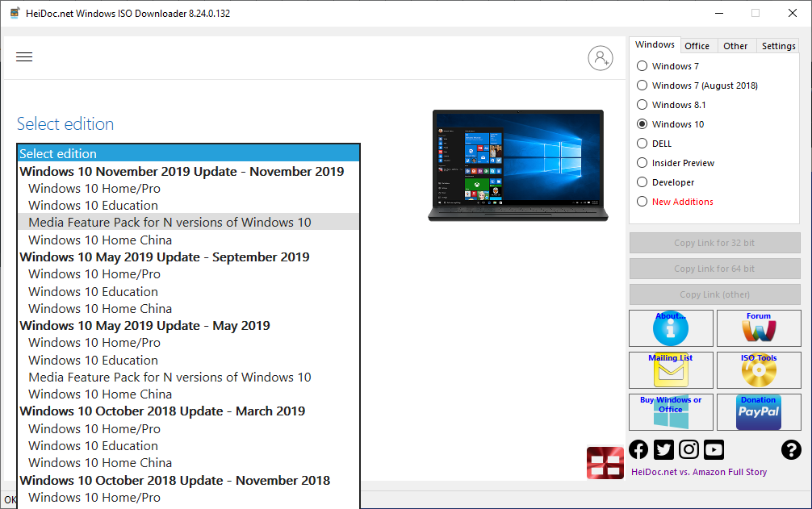Switch to the Other tab
The image size is (812, 509).
coord(735,46)
